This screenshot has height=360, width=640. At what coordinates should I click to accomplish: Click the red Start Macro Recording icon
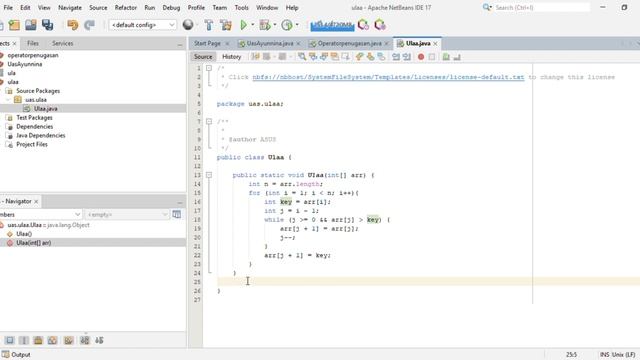tap(421, 57)
